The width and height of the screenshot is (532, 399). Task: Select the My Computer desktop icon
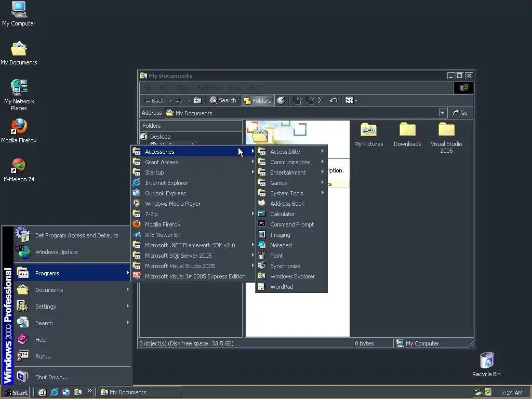pos(19,14)
